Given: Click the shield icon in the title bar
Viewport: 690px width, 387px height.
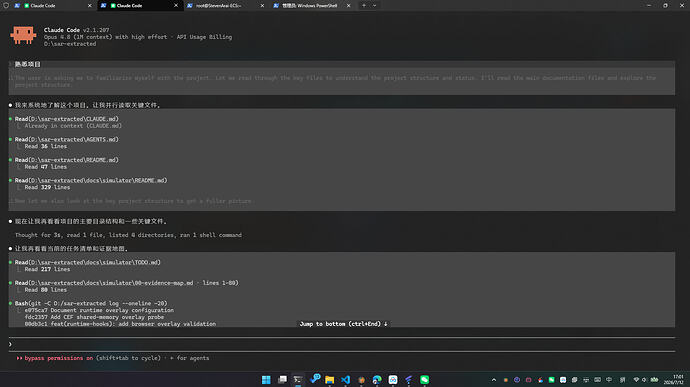Looking at the screenshot, I should pos(6,6).
